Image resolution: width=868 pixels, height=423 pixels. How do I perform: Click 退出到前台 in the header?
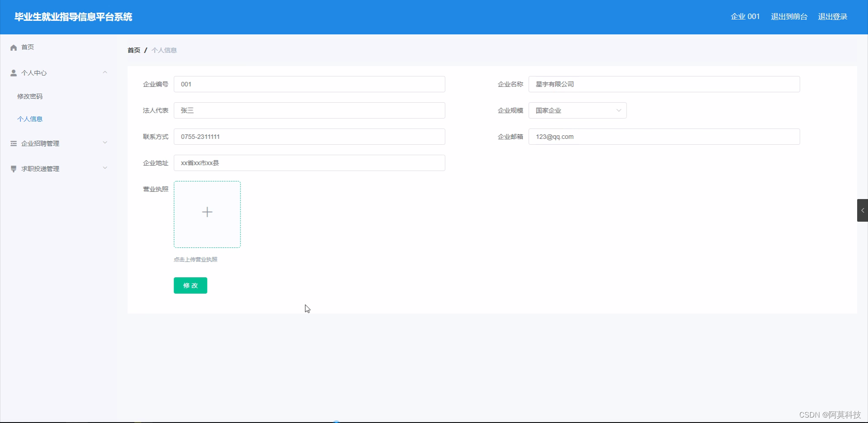click(x=789, y=16)
